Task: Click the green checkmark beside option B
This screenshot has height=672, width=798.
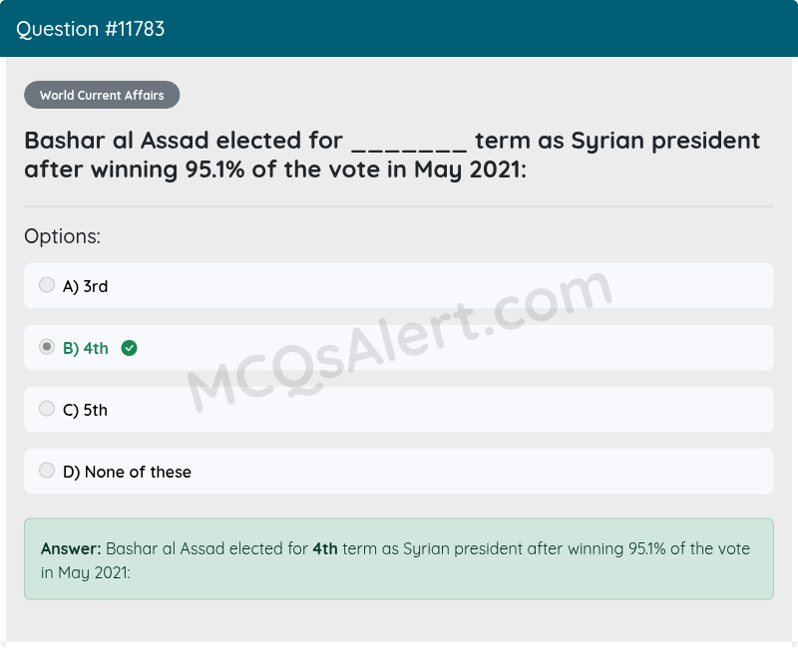Action: coord(129,348)
